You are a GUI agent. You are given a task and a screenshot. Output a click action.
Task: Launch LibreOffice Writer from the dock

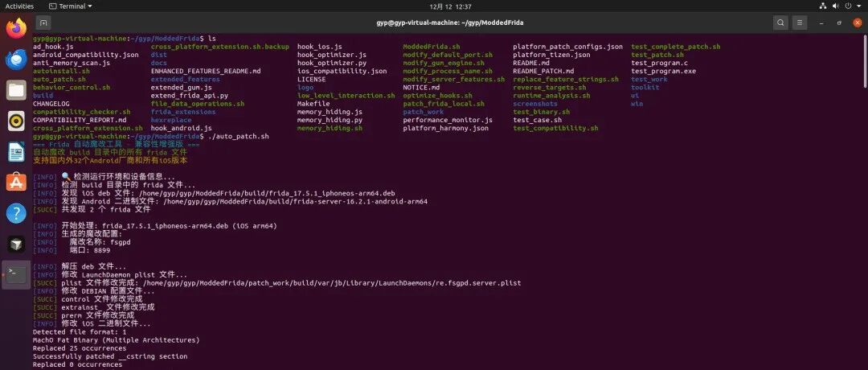(16, 151)
